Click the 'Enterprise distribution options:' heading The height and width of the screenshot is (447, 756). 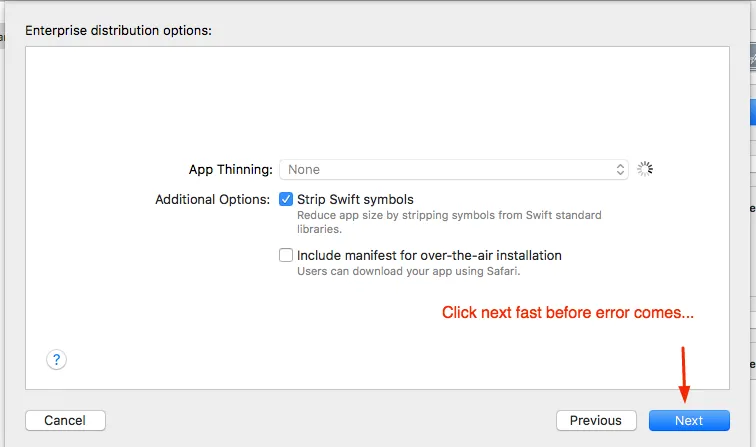tap(118, 30)
